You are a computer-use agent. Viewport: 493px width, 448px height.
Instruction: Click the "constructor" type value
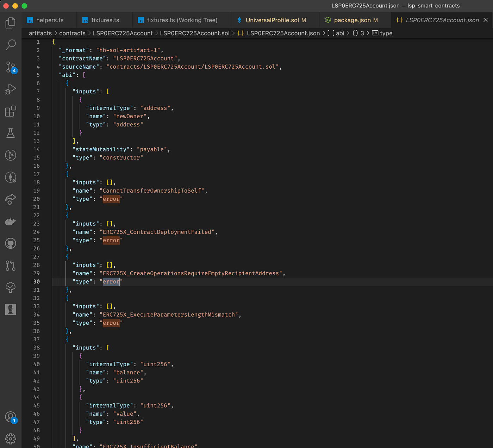coord(121,157)
